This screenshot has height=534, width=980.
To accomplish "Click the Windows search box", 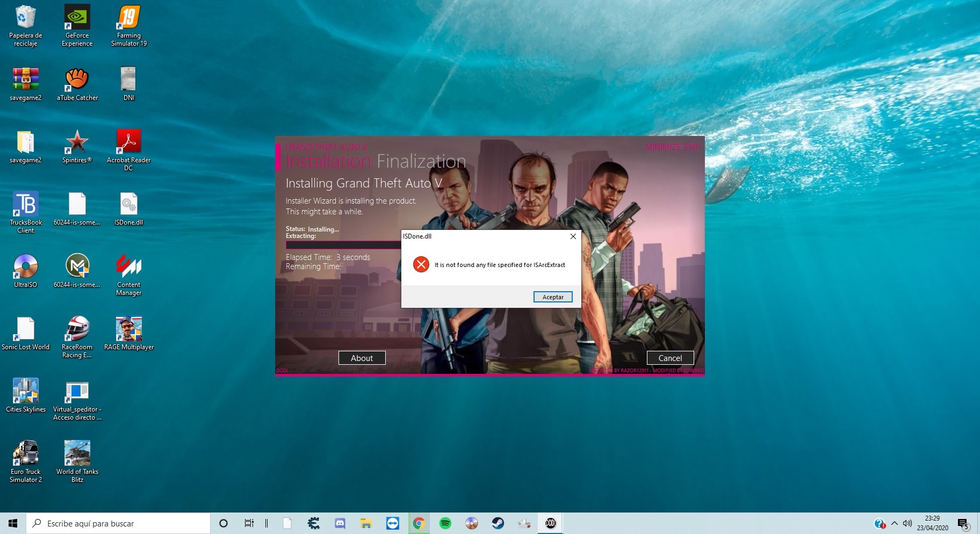I will coord(118,523).
